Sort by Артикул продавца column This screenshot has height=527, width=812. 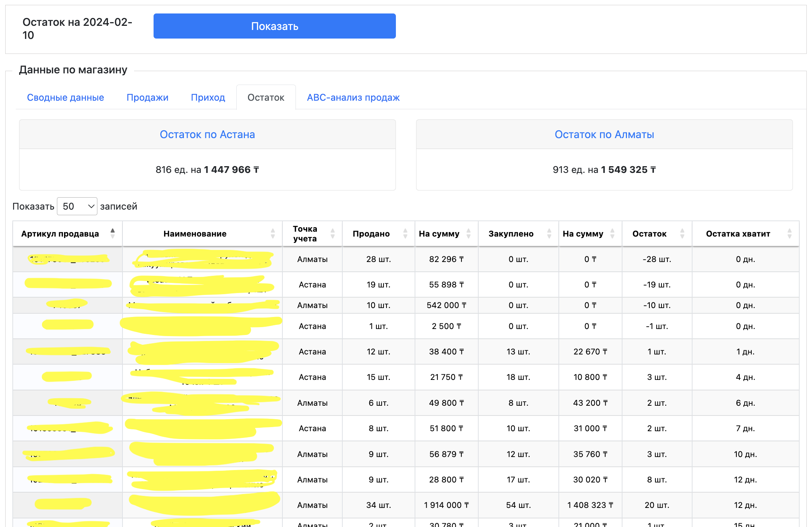(x=67, y=234)
